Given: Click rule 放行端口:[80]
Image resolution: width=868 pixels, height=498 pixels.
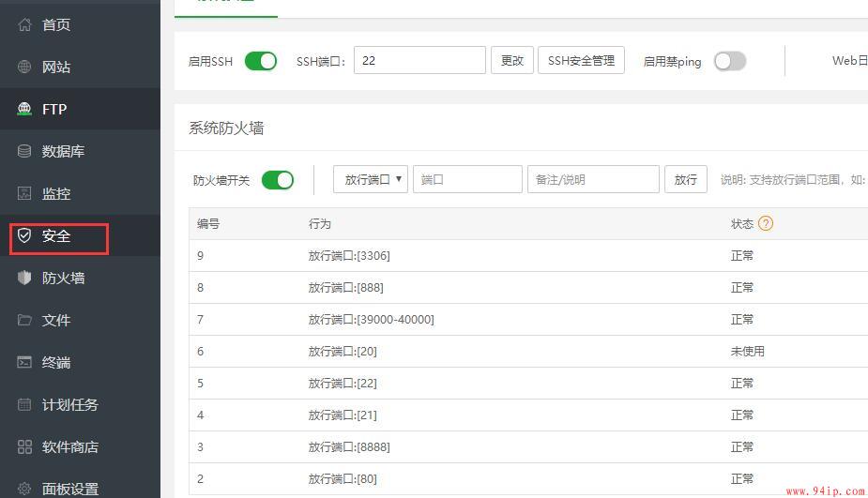Looking at the screenshot, I should tap(343, 478).
